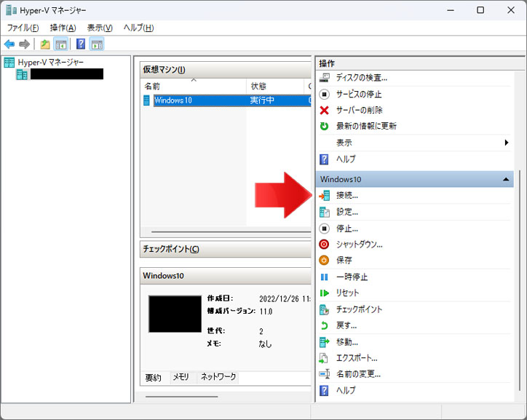Screen dimensions: 527x420
Task: Click the Export (エクスポート) icon
Action: [x=323, y=358]
